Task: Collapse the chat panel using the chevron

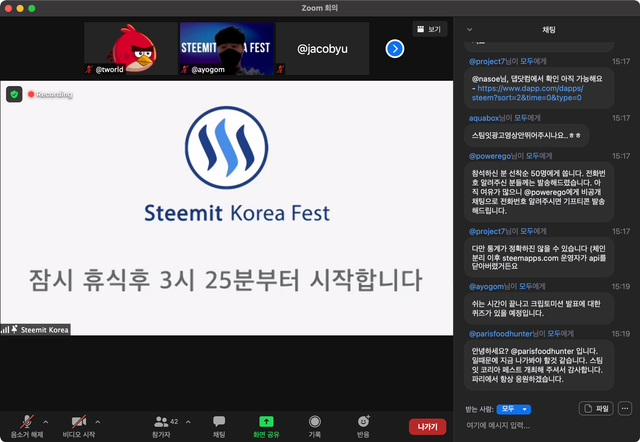Action: (469, 29)
